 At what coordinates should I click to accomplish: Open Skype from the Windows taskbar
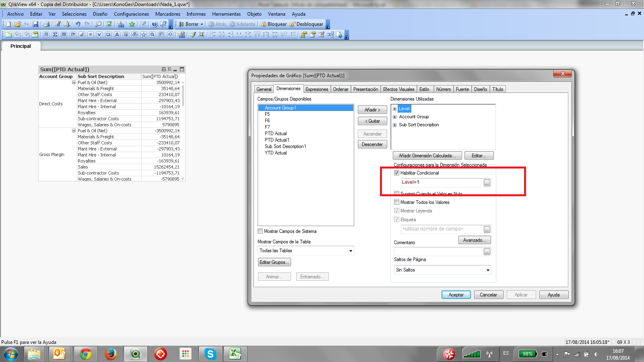coord(210,354)
